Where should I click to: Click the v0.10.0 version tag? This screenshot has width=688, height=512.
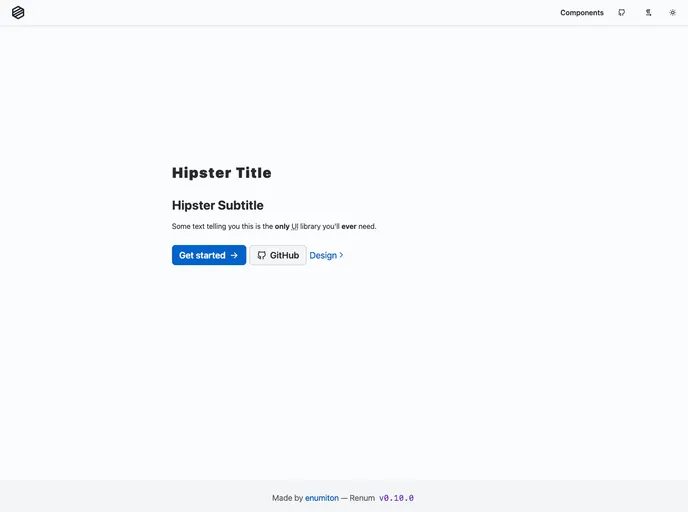click(x=396, y=498)
